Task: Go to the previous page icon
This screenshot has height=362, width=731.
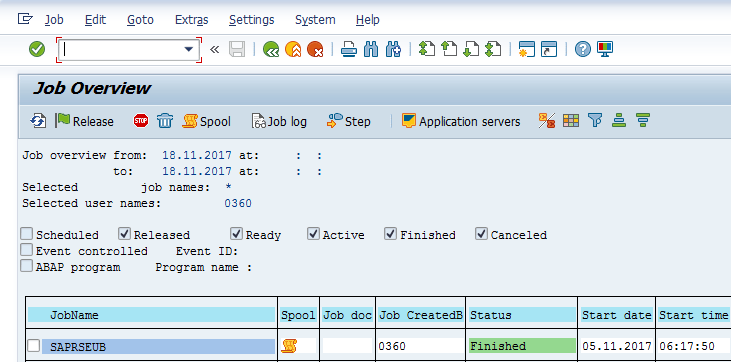Action: coord(448,49)
